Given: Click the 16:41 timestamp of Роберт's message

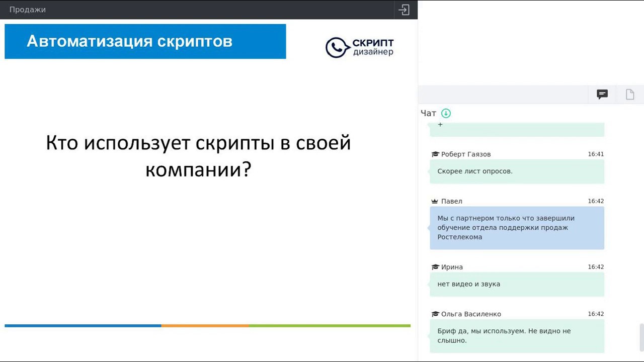Looking at the screenshot, I should [596, 154].
